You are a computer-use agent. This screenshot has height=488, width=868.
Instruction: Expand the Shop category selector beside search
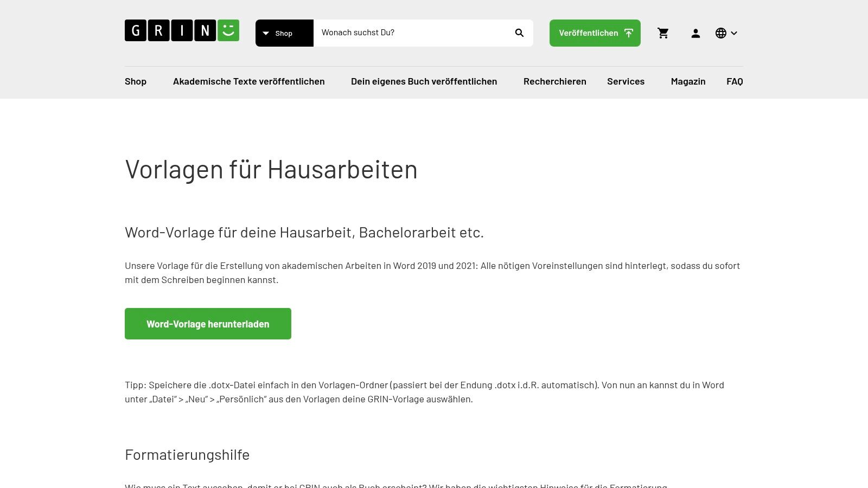coord(266,33)
